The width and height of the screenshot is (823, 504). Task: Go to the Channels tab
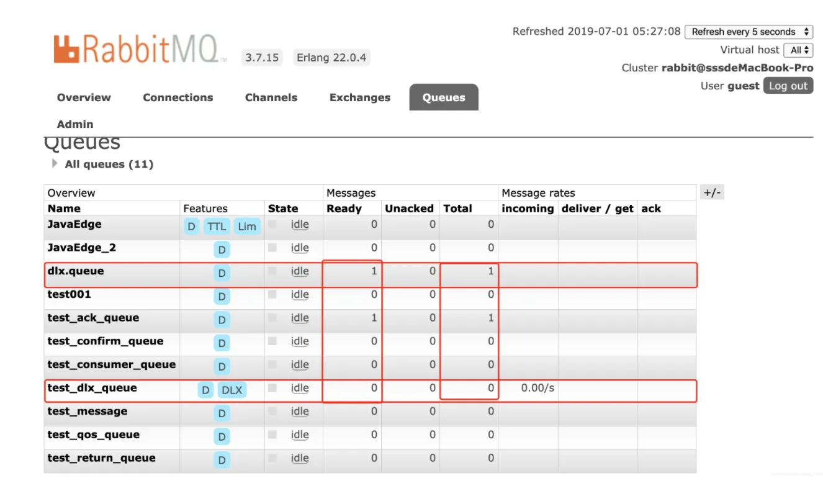click(271, 97)
